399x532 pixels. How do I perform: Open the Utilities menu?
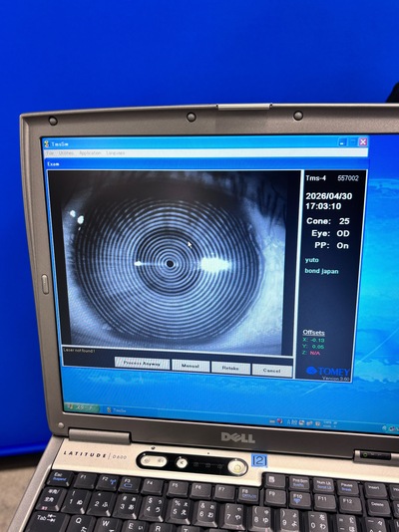coord(66,153)
